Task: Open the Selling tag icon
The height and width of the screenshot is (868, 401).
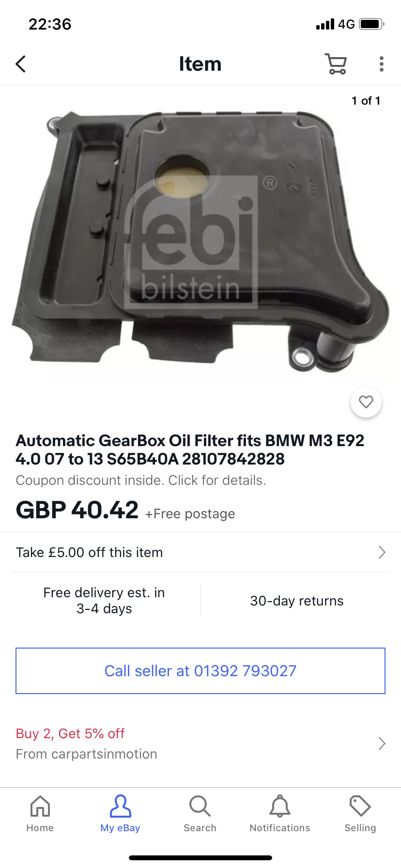Action: coord(360,806)
